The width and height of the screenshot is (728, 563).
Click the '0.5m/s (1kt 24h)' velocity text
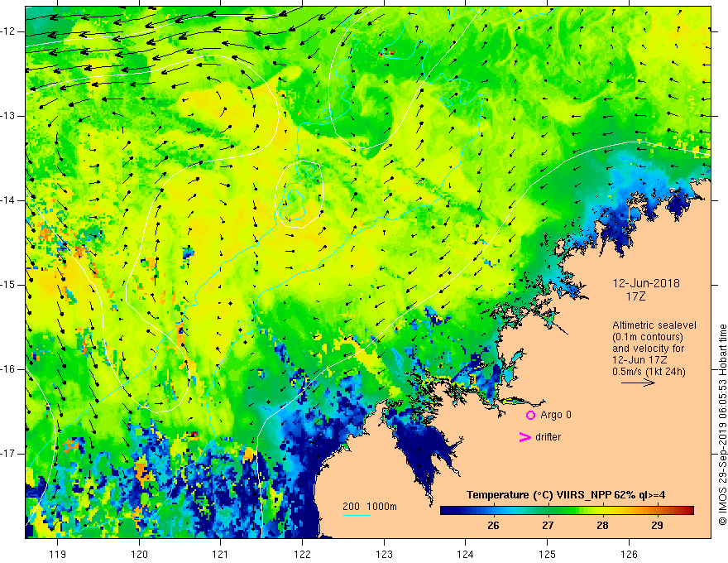[x=649, y=371]
